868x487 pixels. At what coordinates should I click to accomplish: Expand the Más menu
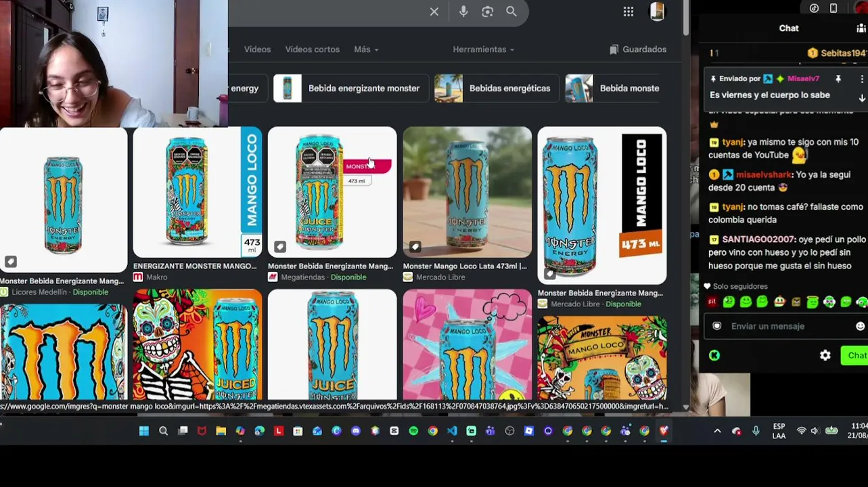[x=366, y=49]
